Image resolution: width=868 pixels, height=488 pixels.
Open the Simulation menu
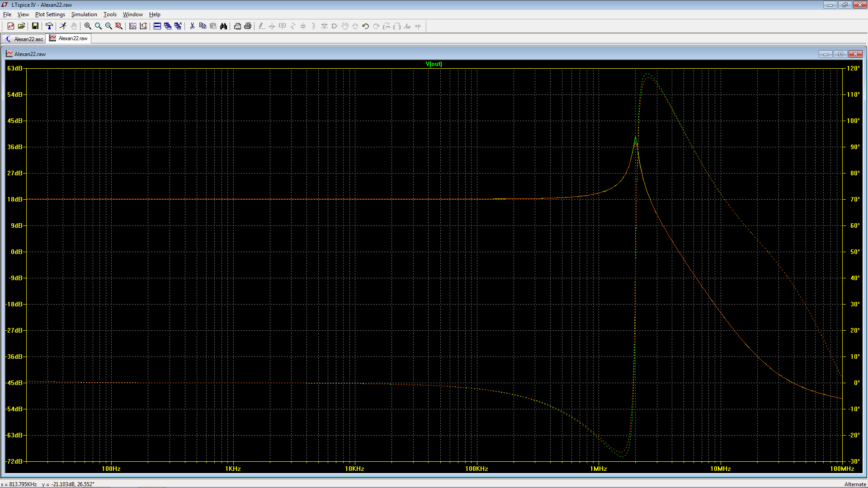pos(84,14)
